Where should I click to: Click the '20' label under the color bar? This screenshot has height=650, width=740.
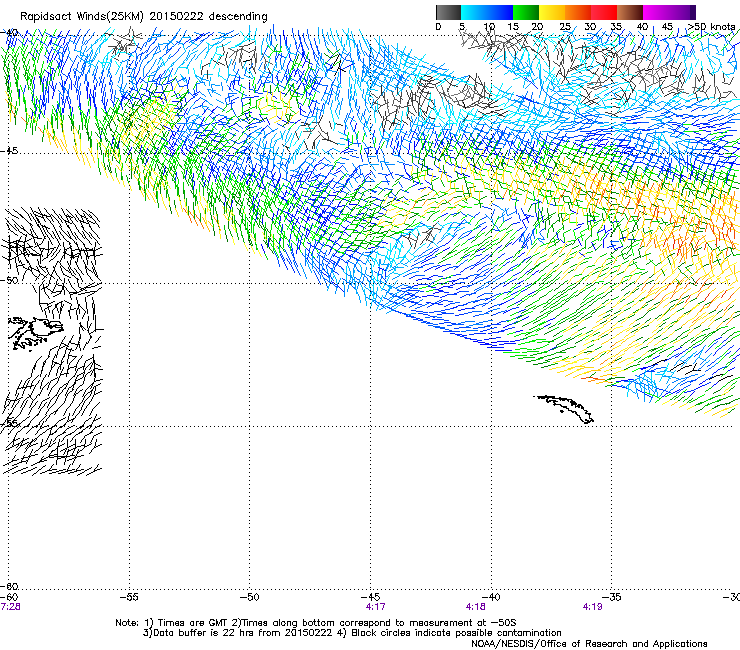(537, 27)
